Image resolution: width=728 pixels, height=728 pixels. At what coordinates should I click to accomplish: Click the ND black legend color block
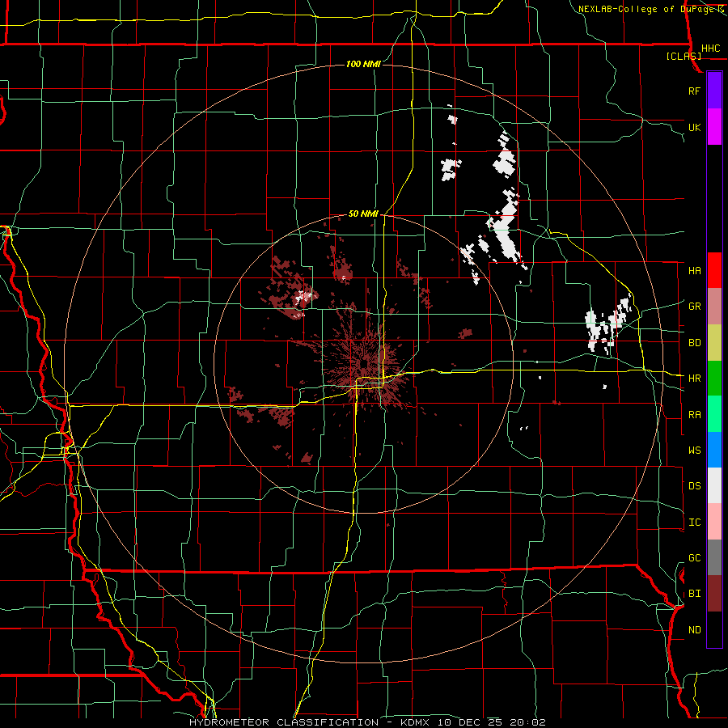click(714, 629)
